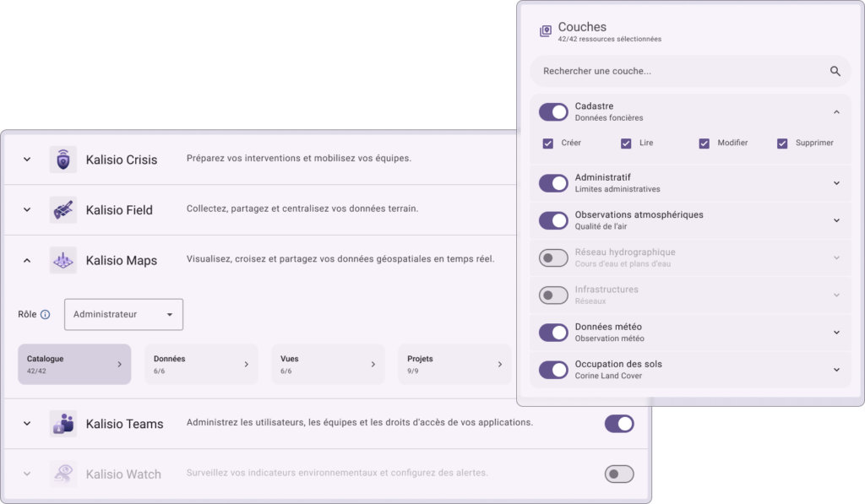This screenshot has width=865, height=504.
Task: Click the Rechercher une couche search field
Action: [690, 71]
